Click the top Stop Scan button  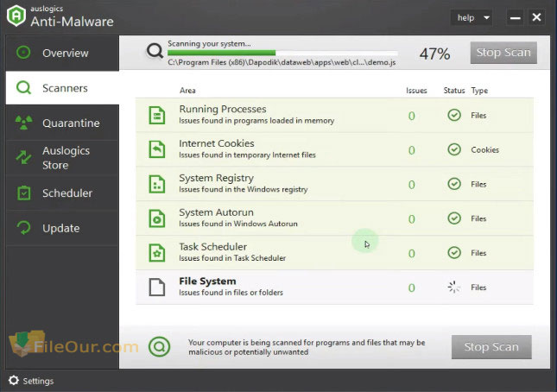tap(503, 53)
